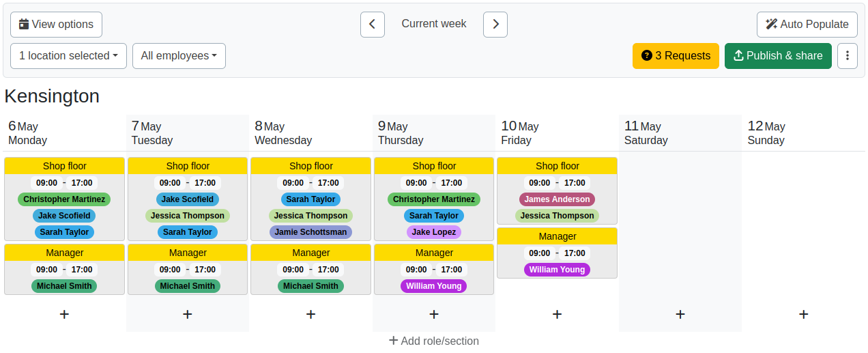Image resolution: width=868 pixels, height=353 pixels.
Task: Open Tuesday's Manager shift header
Action: [x=188, y=253]
